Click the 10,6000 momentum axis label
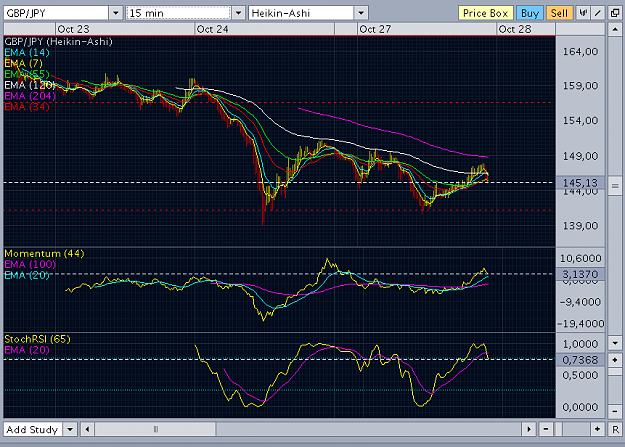Screen dimensions: 625x447 point(581,258)
